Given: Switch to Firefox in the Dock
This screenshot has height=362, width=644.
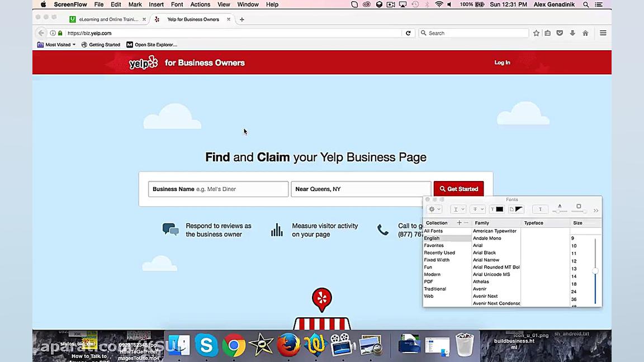Looking at the screenshot, I should (288, 345).
